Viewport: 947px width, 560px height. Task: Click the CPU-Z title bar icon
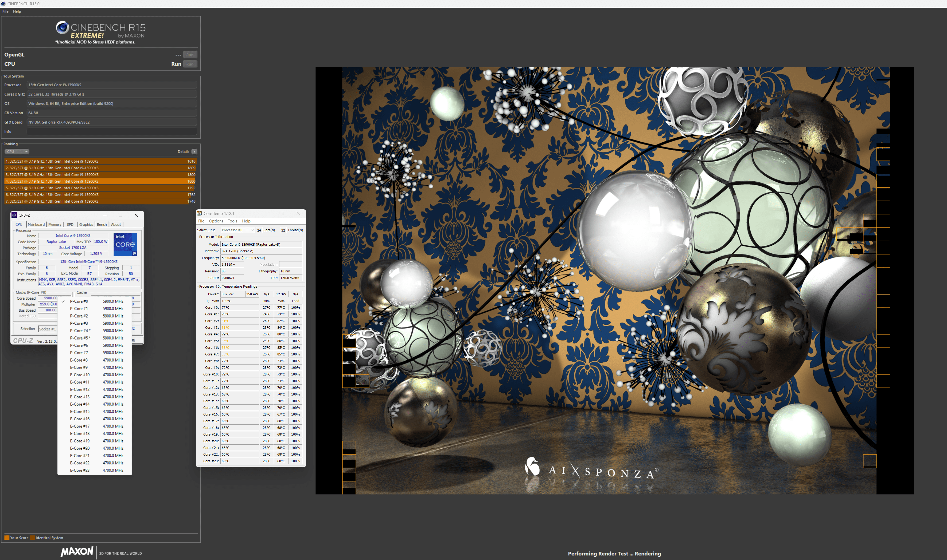click(14, 215)
